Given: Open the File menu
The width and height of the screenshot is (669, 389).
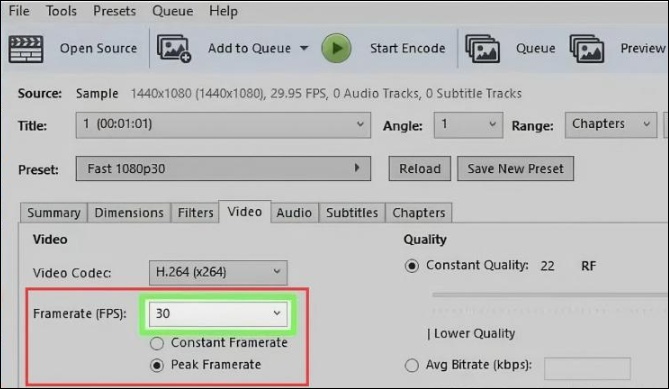Looking at the screenshot, I should (19, 11).
